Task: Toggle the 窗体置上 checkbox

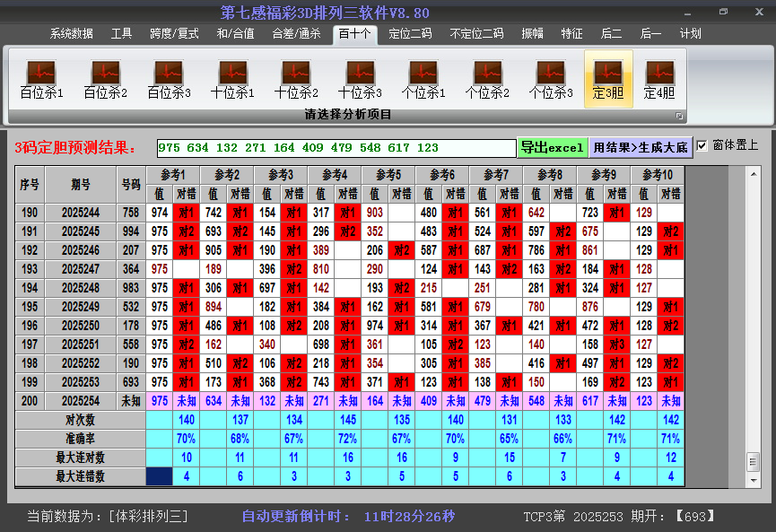Action: tap(702, 145)
